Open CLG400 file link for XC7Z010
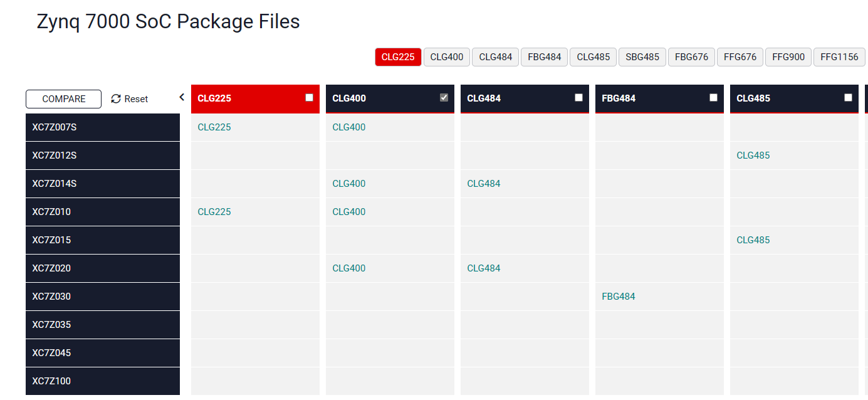The height and width of the screenshot is (400, 868). (349, 212)
